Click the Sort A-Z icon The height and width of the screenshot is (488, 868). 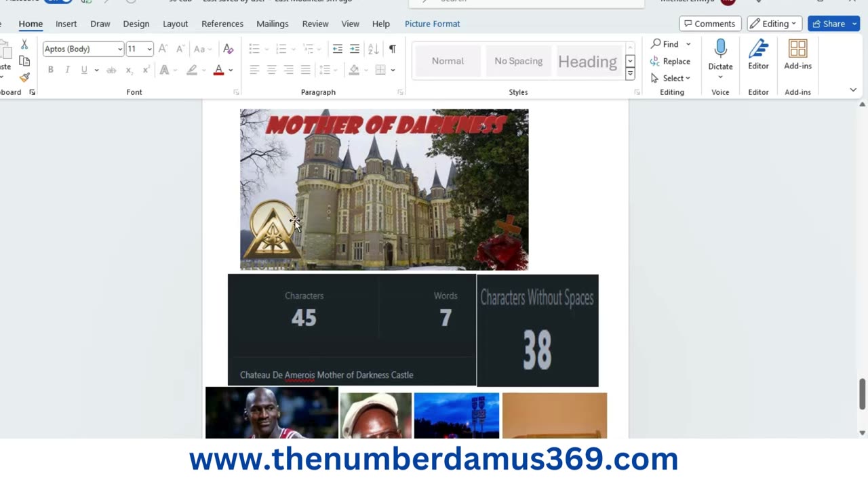pos(373,49)
